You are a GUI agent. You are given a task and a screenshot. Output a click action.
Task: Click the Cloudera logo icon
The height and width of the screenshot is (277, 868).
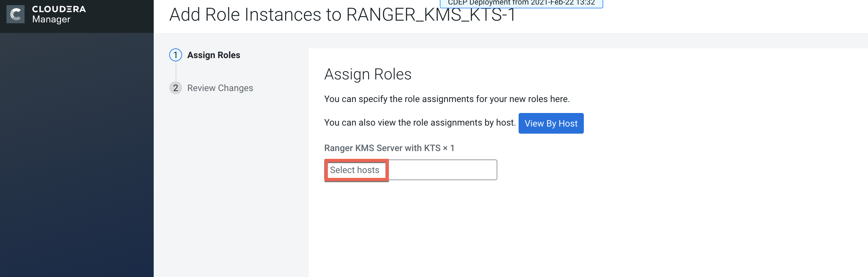[x=15, y=14]
